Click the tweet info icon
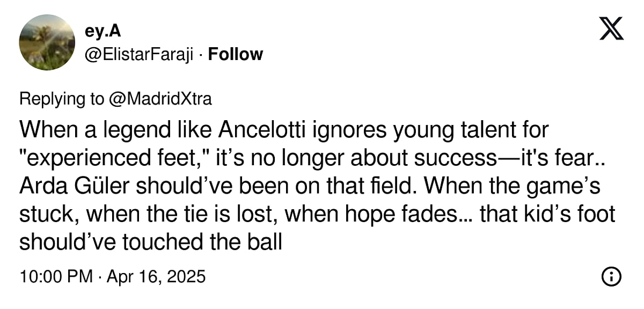The image size is (644, 309). tap(611, 277)
